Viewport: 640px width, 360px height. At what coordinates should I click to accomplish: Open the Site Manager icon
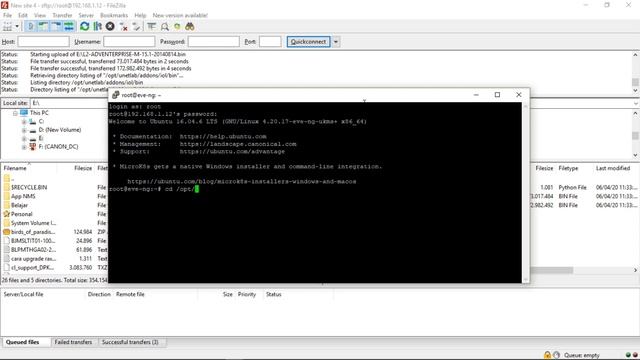coord(7,27)
